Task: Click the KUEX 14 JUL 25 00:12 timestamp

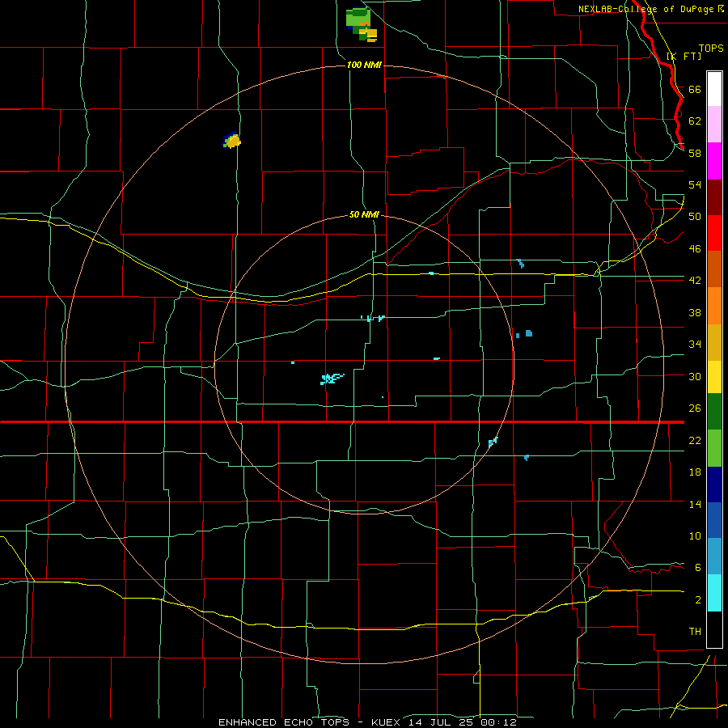Action: (444, 722)
